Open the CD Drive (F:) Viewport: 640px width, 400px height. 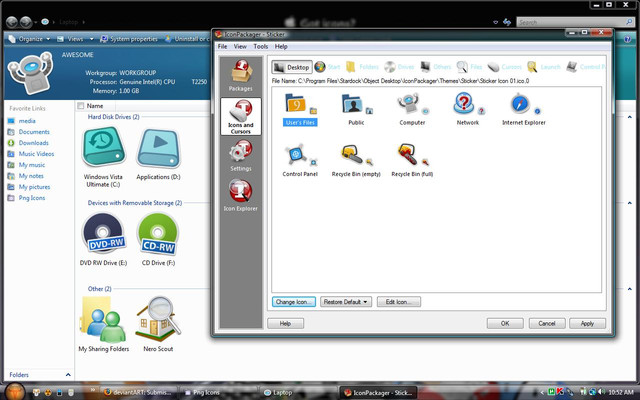pyautogui.click(x=158, y=240)
